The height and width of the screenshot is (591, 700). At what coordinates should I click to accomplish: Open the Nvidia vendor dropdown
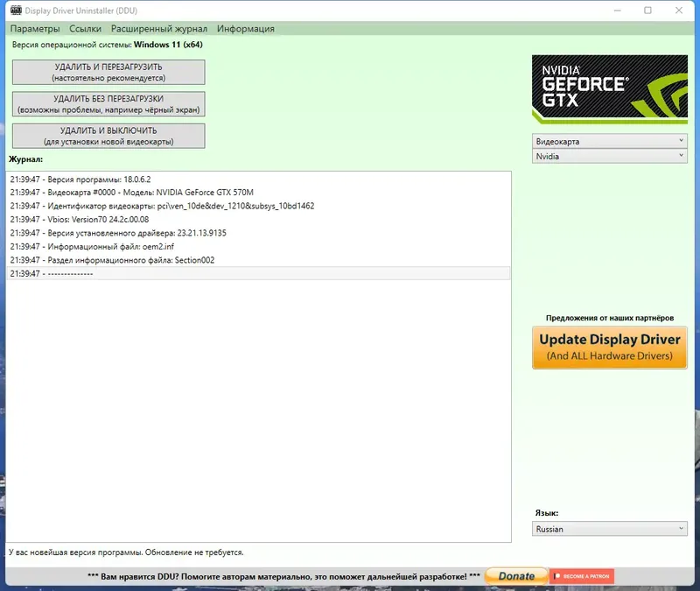[609, 157]
